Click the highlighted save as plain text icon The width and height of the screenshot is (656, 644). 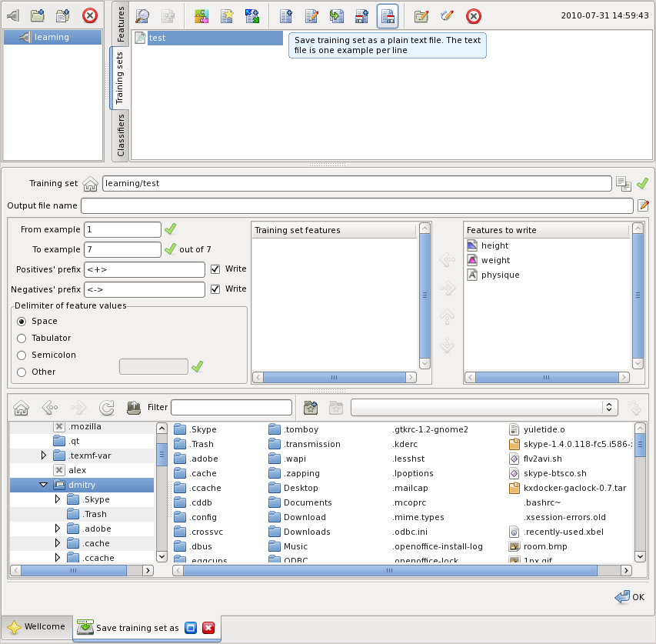388,16
